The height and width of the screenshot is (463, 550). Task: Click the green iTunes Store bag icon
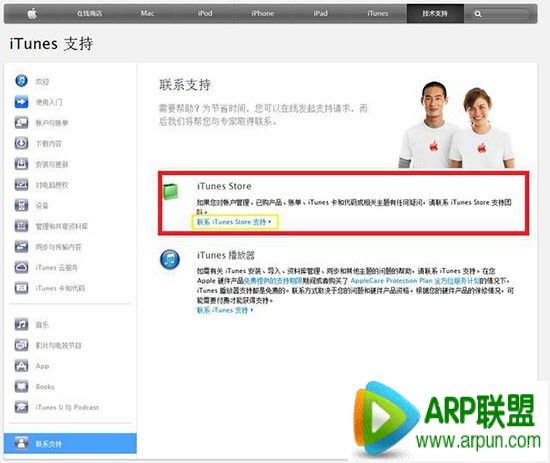click(171, 192)
